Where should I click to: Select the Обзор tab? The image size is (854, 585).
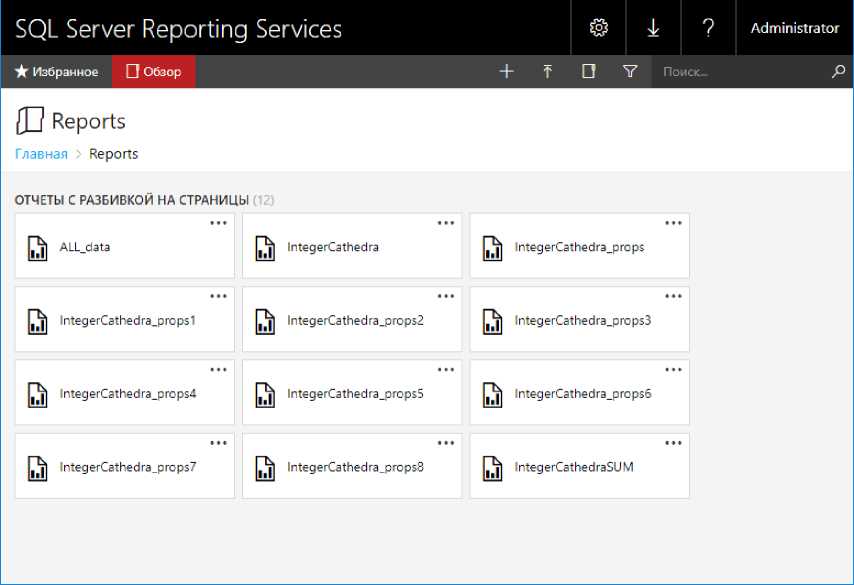[x=154, y=72]
